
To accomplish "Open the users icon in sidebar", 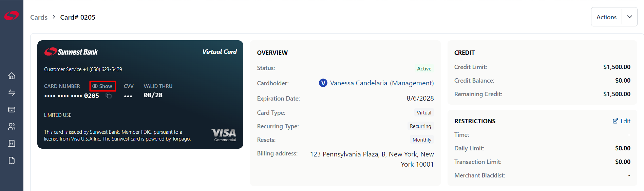I will 12,127.
